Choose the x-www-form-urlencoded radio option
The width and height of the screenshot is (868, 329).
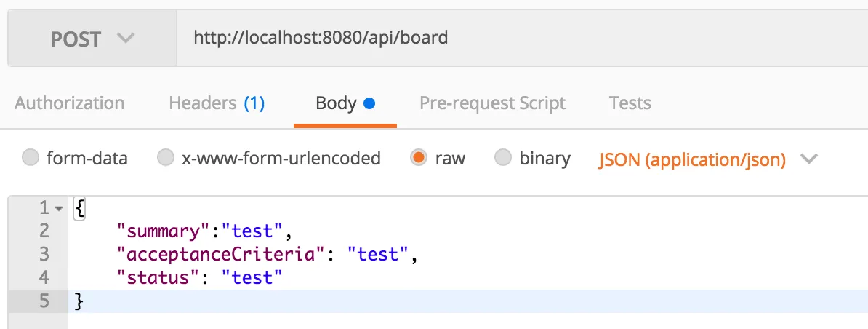click(166, 158)
